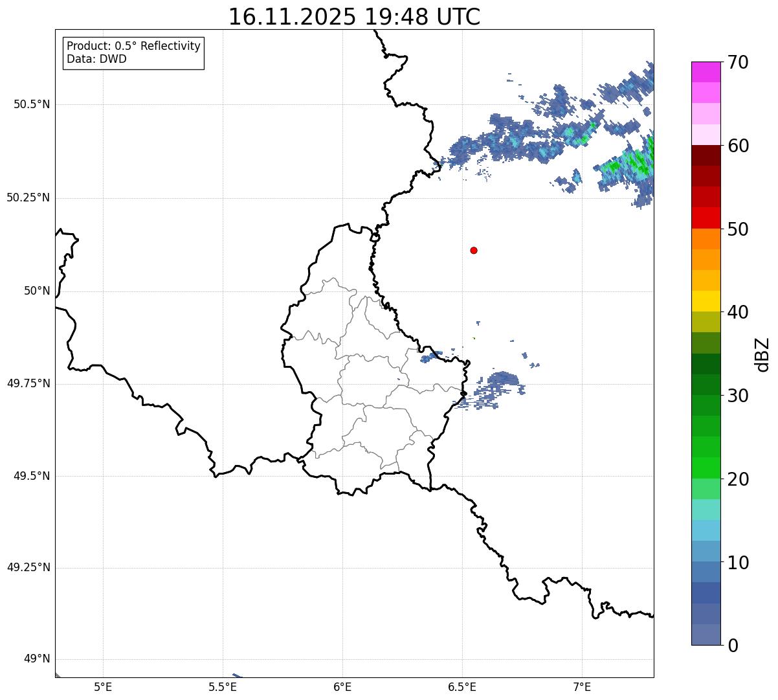Click the '7°E' longitude label
The image size is (778, 700).
tap(582, 686)
